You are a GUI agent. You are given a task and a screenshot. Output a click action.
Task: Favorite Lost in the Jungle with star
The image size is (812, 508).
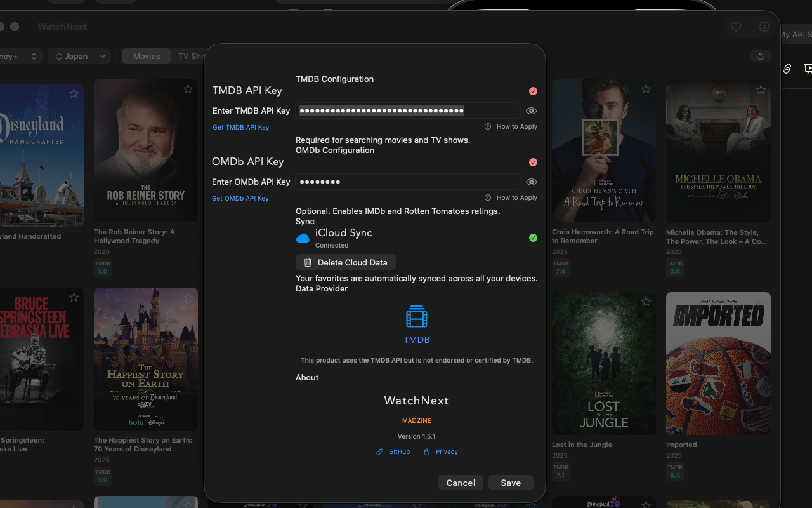point(646,302)
